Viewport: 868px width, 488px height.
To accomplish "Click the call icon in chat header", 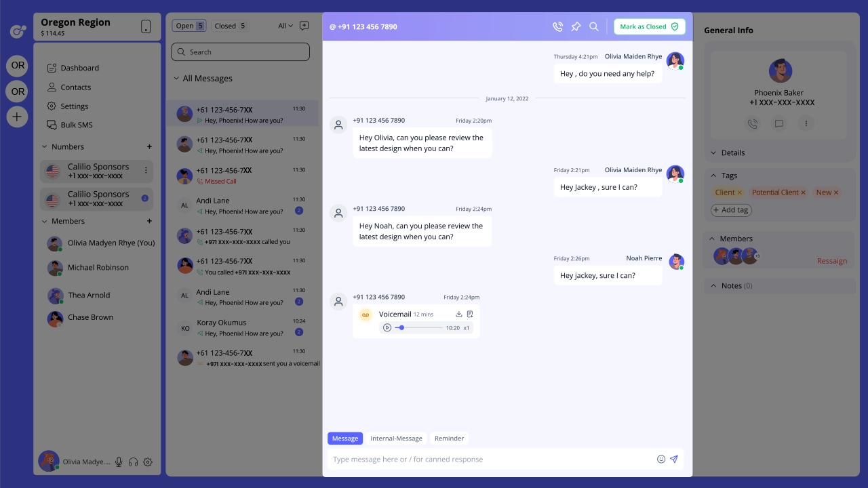I will (x=557, y=26).
